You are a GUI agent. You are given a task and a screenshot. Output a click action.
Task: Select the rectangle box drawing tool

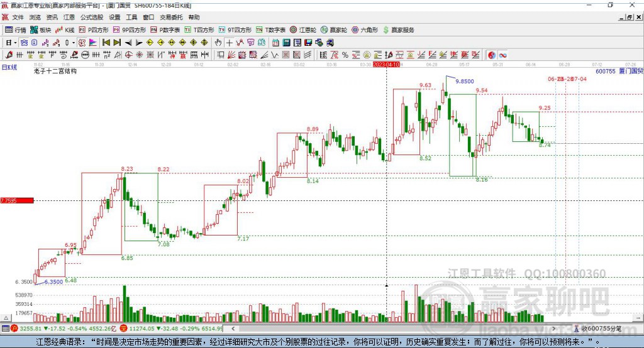(x=221, y=55)
